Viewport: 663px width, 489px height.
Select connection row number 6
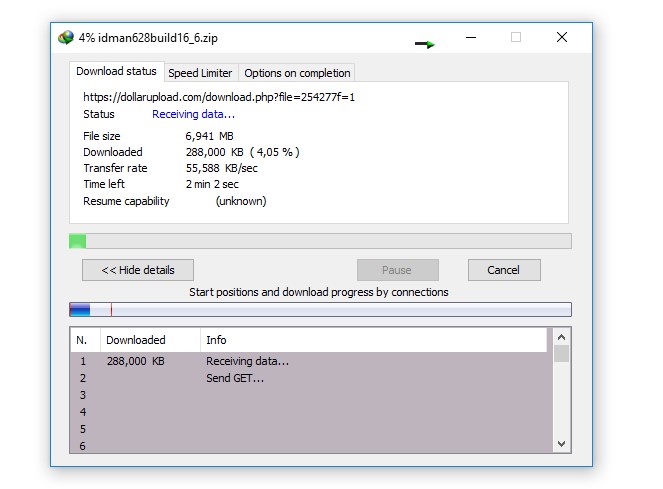click(311, 445)
